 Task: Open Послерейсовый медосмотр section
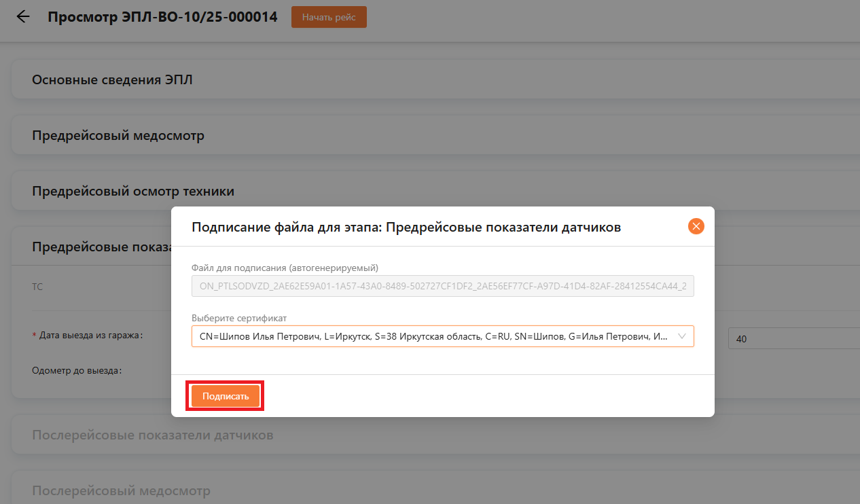coord(121,490)
